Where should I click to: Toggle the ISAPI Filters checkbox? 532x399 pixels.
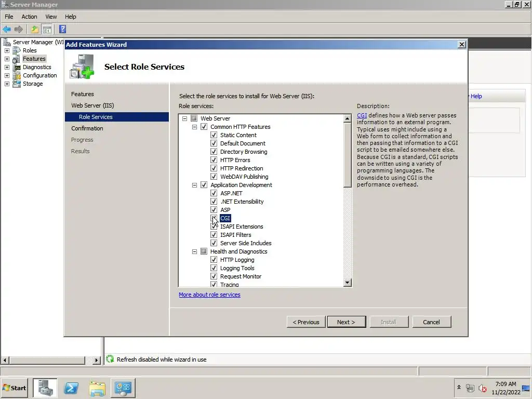click(x=214, y=235)
